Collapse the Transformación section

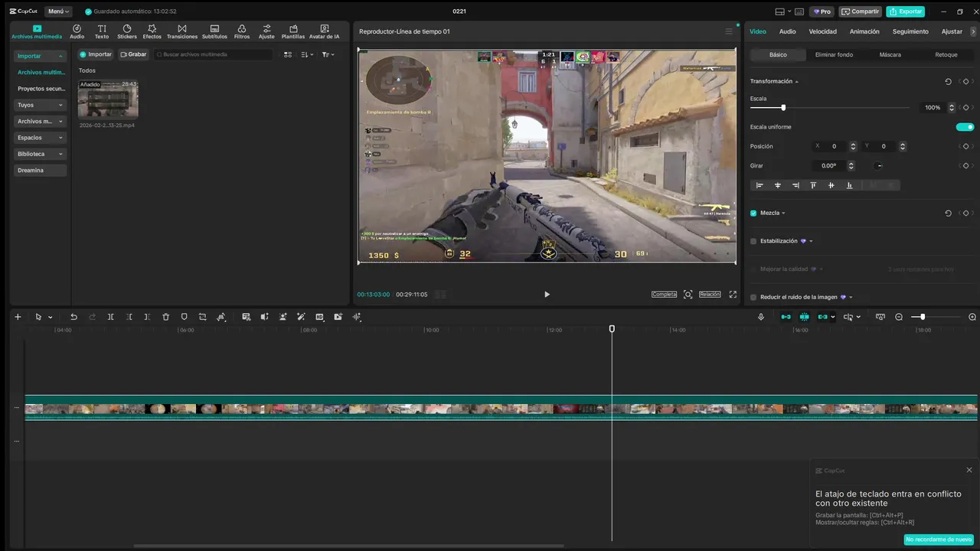tap(796, 81)
